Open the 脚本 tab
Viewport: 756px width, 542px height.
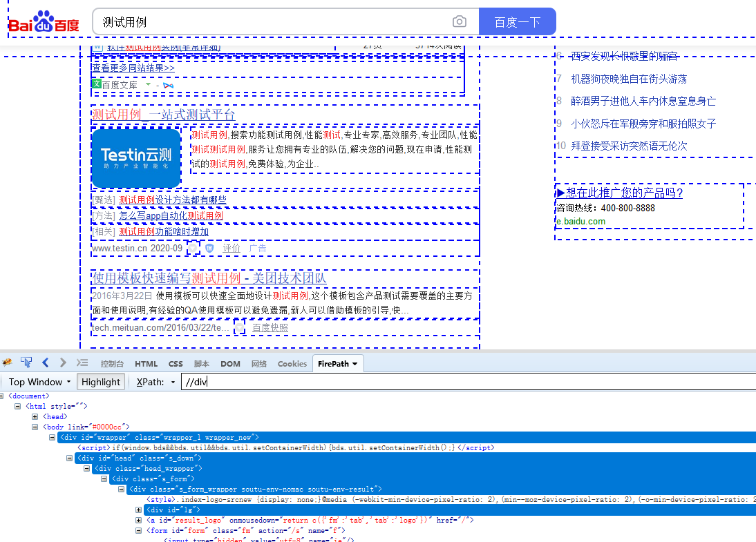point(202,364)
